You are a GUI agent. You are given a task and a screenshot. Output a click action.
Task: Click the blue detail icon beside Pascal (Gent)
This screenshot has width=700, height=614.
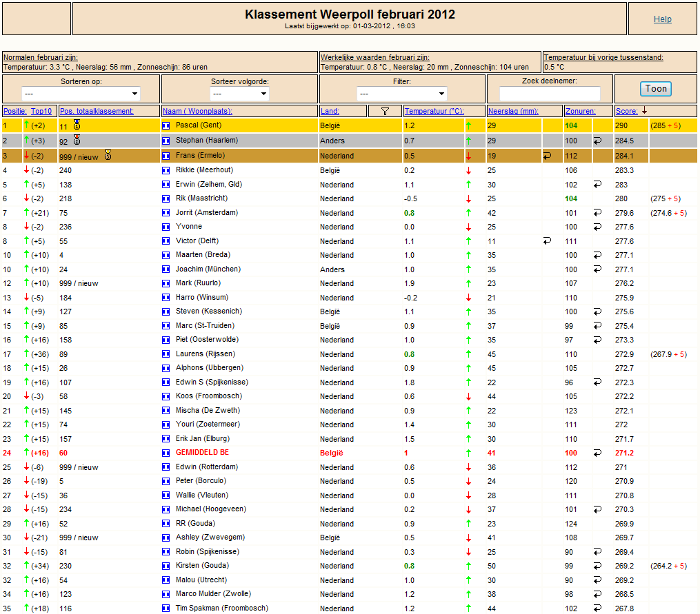pos(166,126)
